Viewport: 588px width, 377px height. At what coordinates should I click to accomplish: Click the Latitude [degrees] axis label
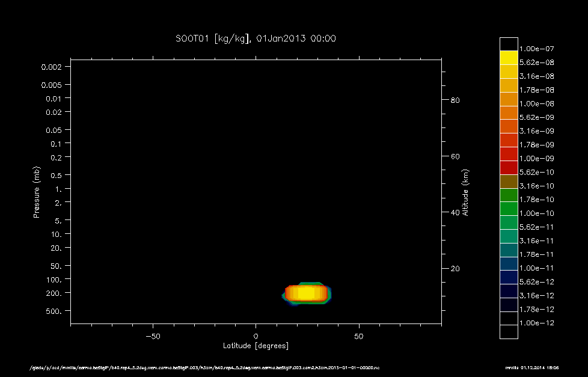(256, 345)
